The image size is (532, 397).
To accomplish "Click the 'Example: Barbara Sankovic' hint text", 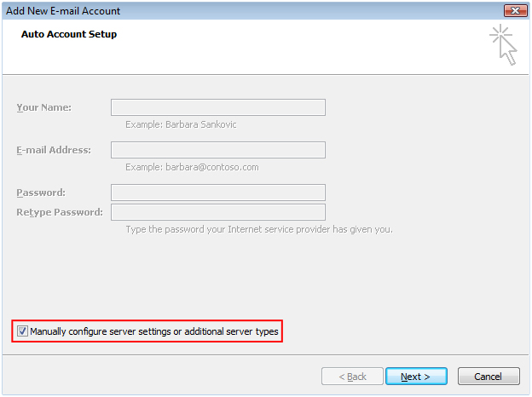I will pyautogui.click(x=181, y=124).
